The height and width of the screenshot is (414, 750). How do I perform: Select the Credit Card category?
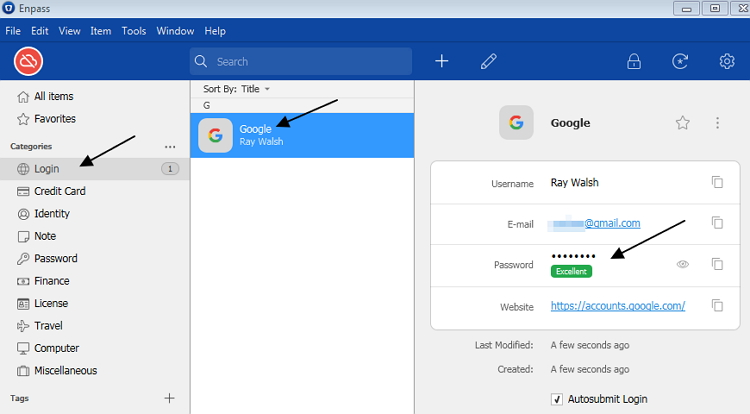pos(60,191)
